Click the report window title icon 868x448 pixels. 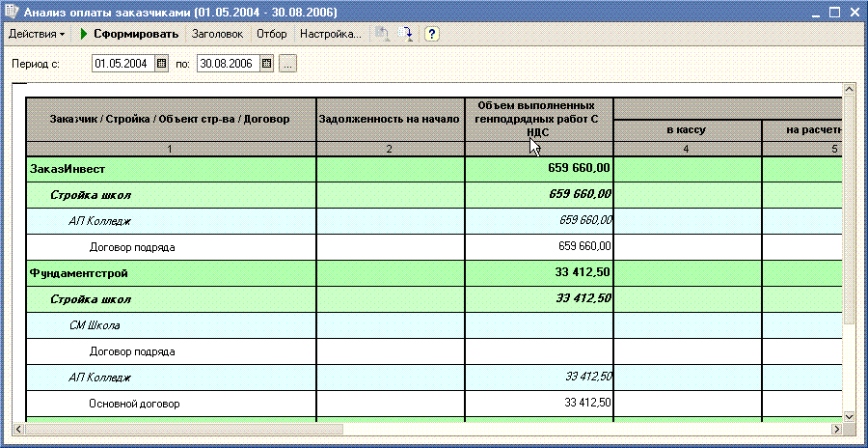click(x=11, y=11)
